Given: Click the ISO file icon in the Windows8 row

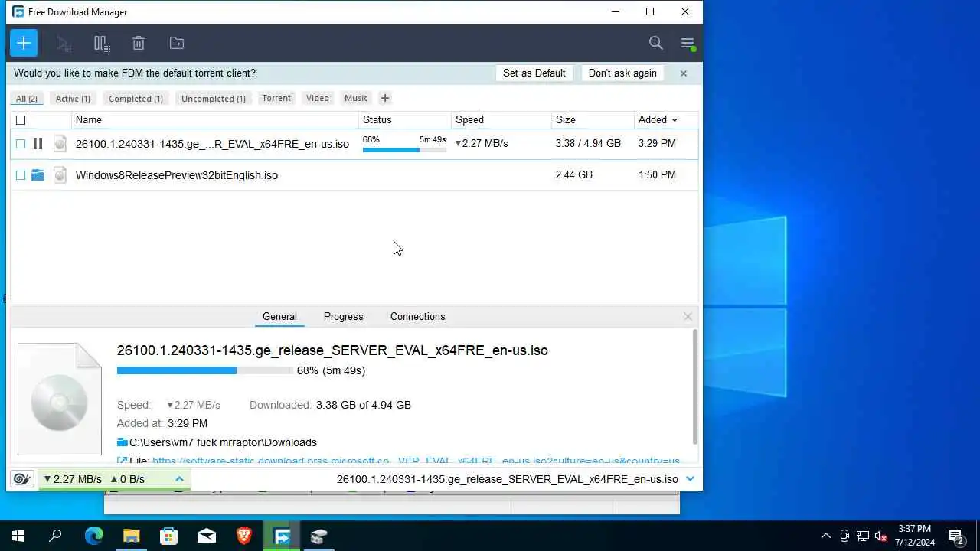Looking at the screenshot, I should click(x=60, y=175).
